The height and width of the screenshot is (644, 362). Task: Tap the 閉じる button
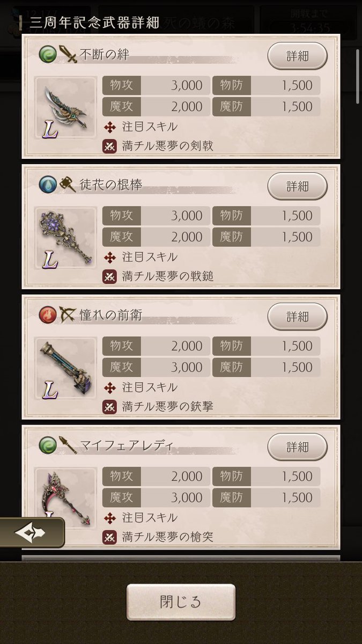click(x=181, y=602)
